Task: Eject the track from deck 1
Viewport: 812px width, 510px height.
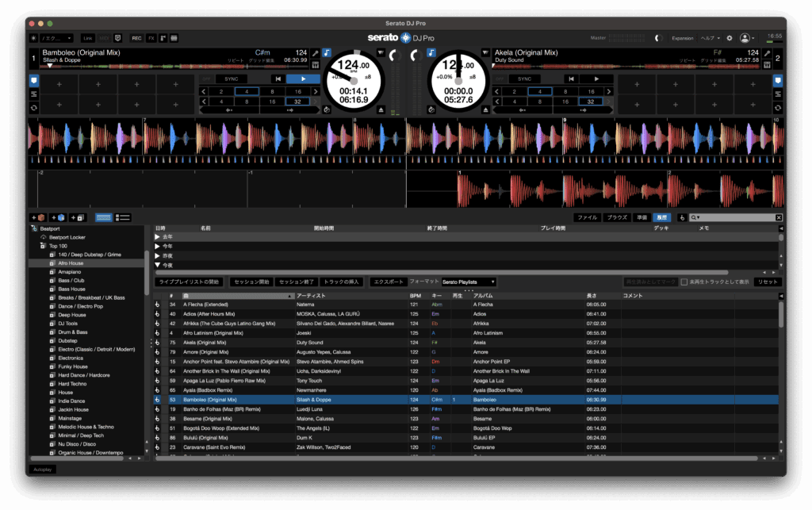Action: point(381,109)
